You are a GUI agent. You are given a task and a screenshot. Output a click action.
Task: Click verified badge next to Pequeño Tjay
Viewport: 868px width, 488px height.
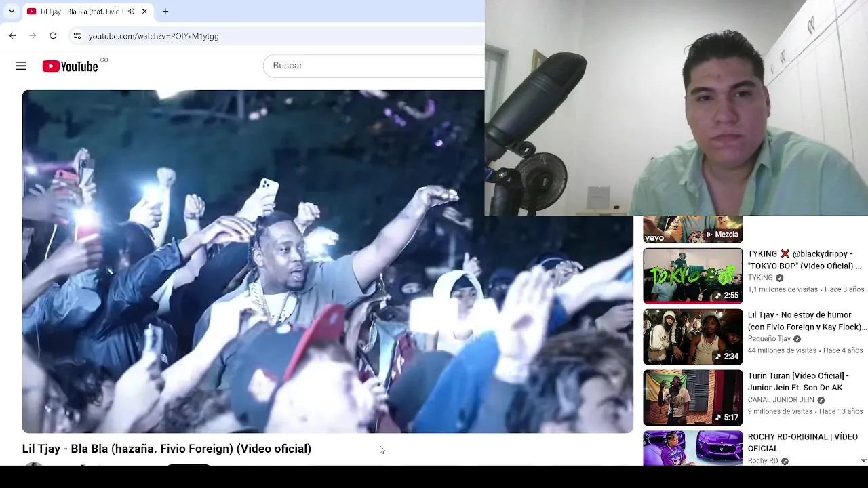point(797,339)
